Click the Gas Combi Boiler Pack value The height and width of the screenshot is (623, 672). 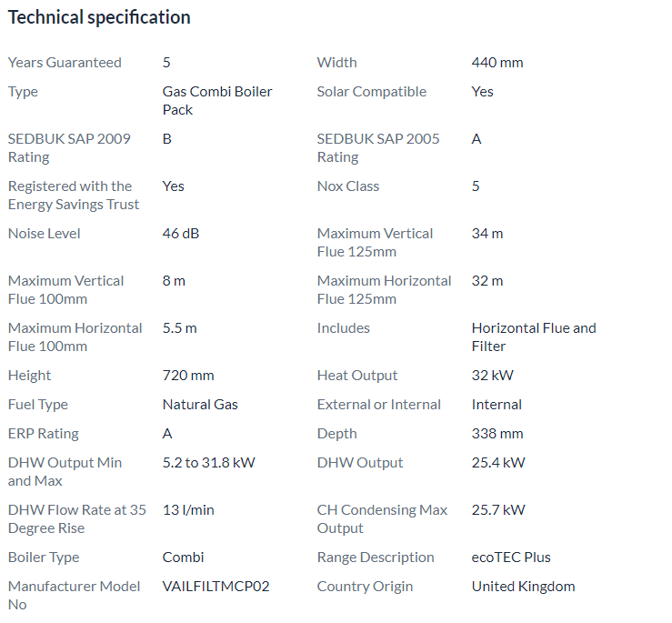click(216, 100)
